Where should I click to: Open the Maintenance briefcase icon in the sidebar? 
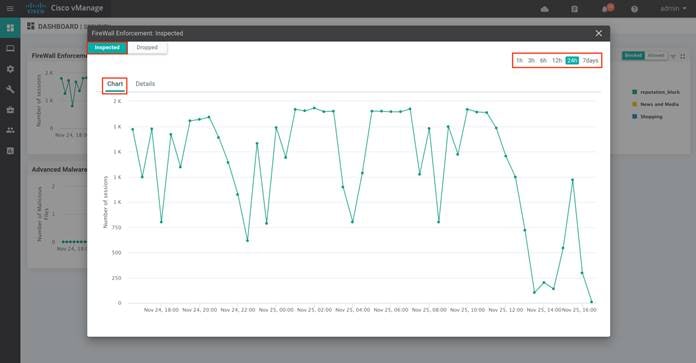(10, 110)
